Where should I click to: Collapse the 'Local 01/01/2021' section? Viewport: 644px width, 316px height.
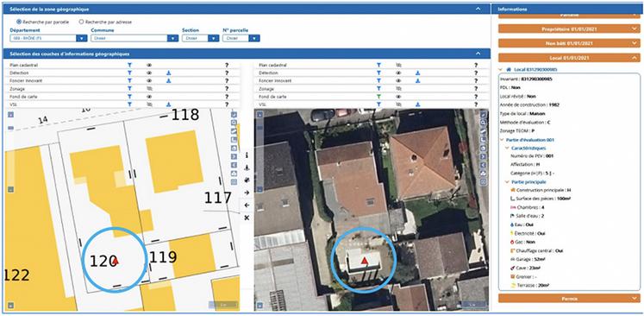569,58
